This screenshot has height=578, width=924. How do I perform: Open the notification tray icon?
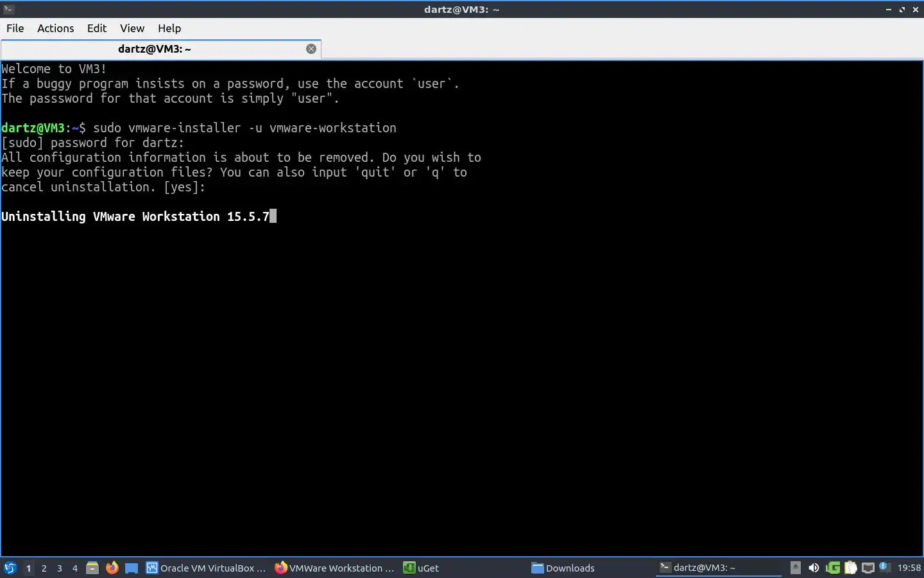884,566
